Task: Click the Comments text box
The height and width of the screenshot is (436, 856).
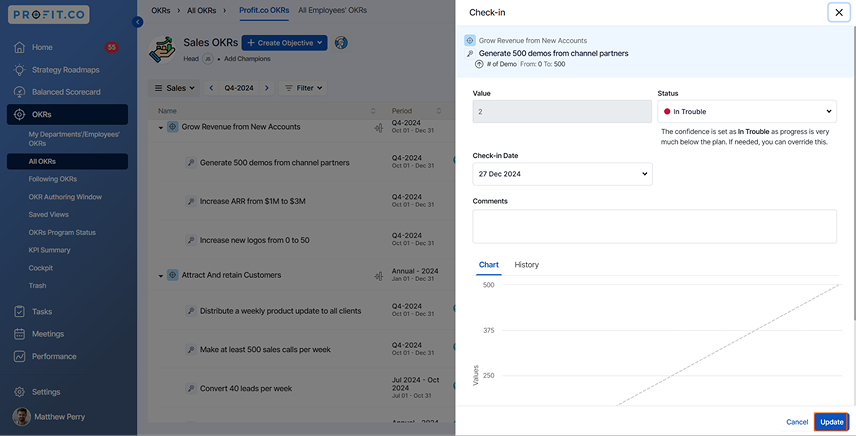Action: [x=655, y=226]
